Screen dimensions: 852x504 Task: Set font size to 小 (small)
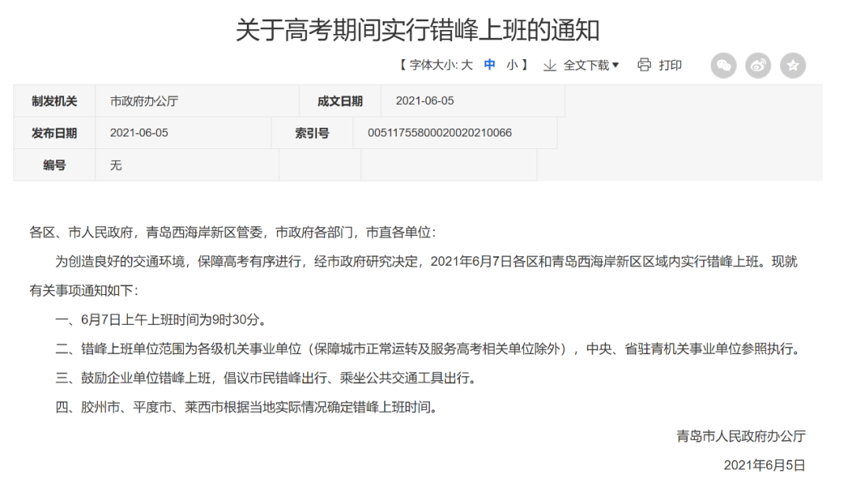point(512,65)
